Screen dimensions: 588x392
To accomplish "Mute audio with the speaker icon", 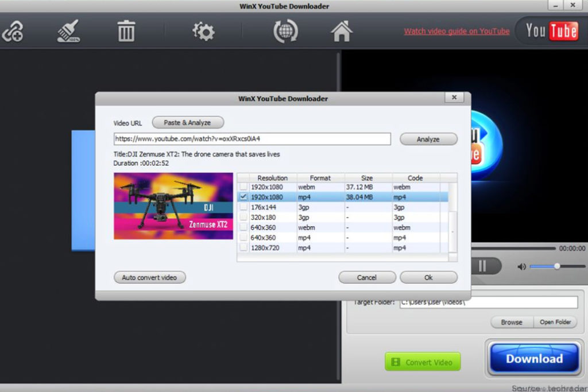I will [x=521, y=266].
